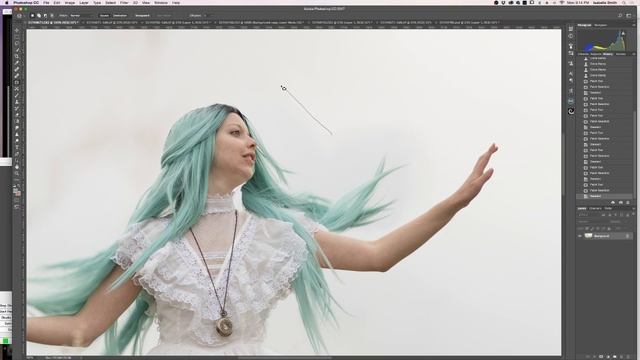Viewport: 640px width, 360px height.
Task: Open the File menu
Action: click(46, 2)
